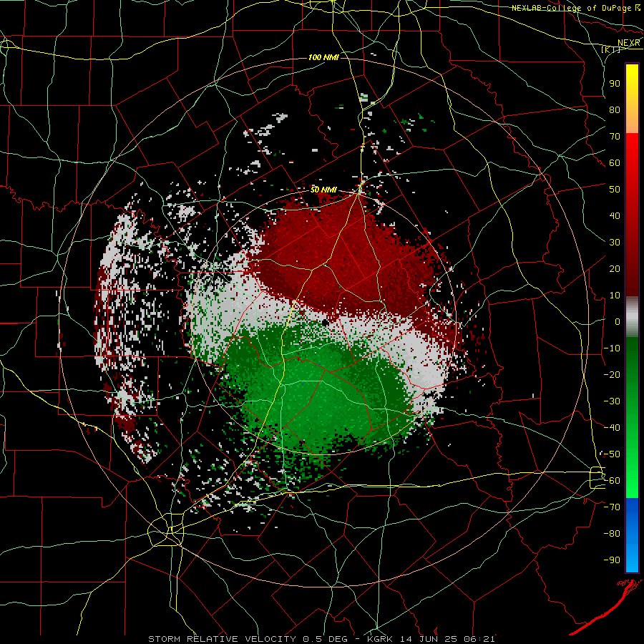Click the bright green segment of color bar

tap(632, 418)
